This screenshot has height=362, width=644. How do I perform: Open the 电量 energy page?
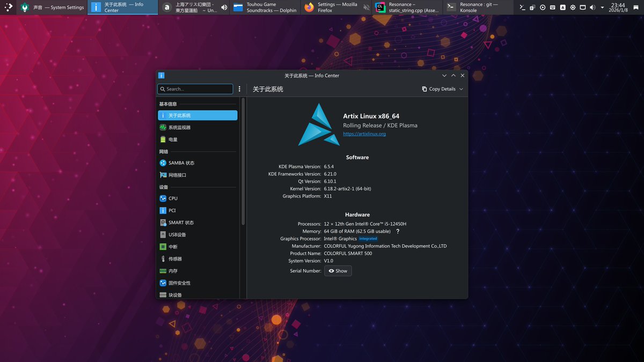point(197,139)
